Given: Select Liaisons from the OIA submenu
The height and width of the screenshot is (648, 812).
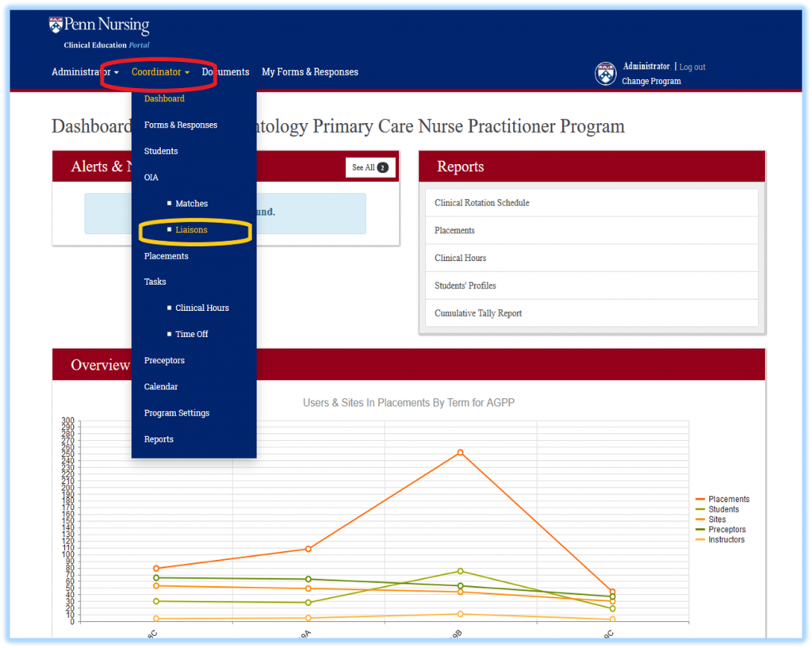Looking at the screenshot, I should 191,229.
